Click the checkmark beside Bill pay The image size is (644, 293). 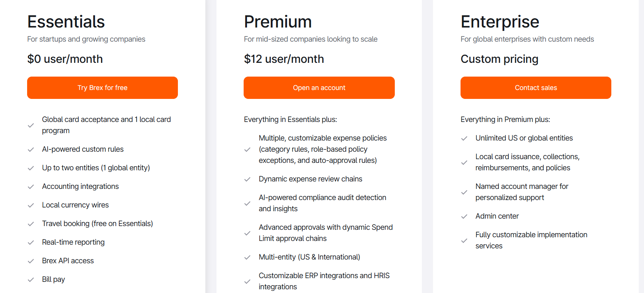click(31, 280)
